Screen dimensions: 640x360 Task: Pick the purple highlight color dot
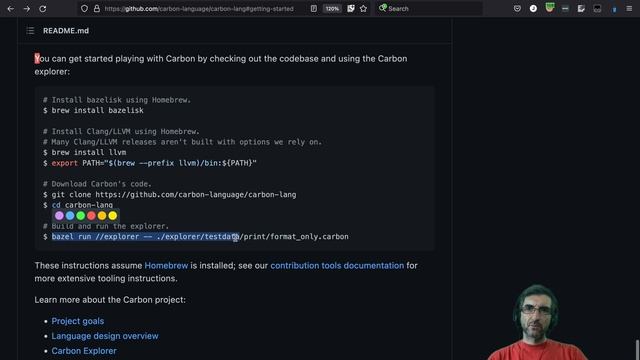[x=59, y=216]
